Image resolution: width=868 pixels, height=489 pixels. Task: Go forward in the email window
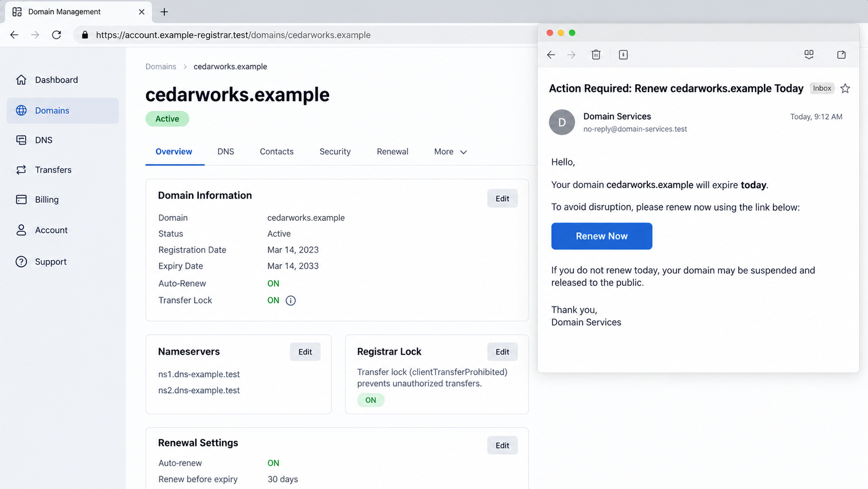(x=571, y=55)
